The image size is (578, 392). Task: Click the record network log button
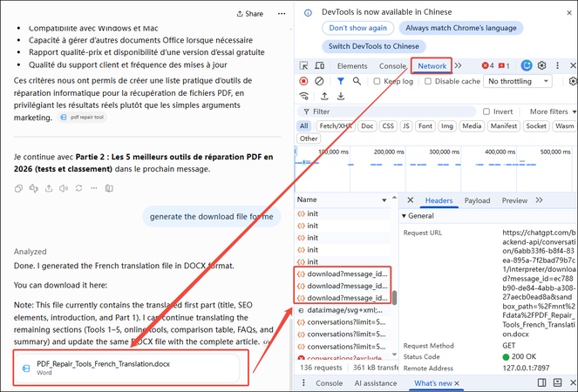[303, 81]
